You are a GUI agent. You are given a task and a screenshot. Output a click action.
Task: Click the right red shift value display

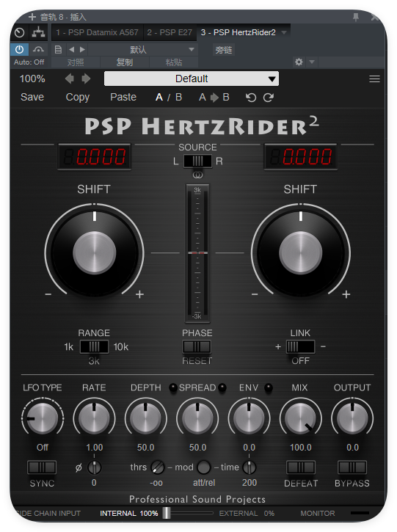(301, 157)
